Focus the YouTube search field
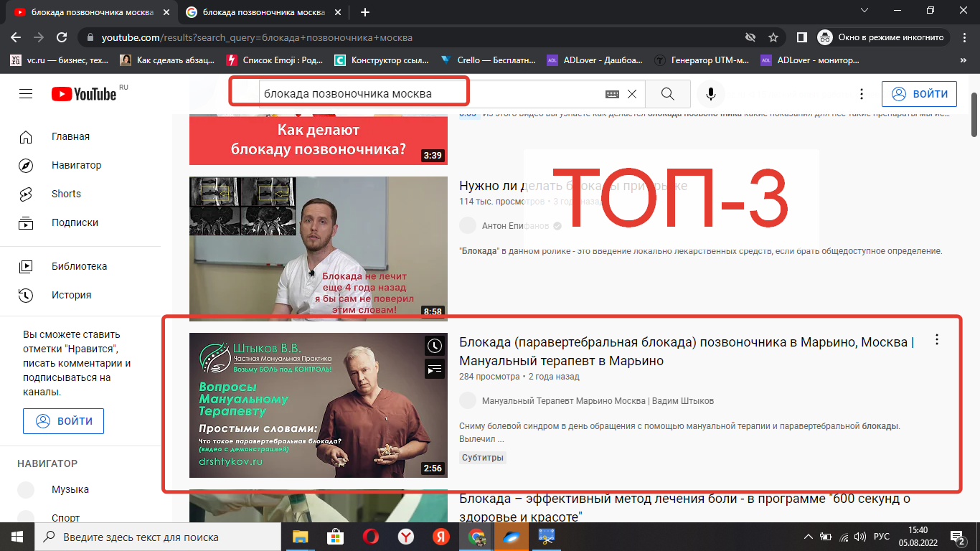This screenshot has width=980, height=551. pos(430,94)
